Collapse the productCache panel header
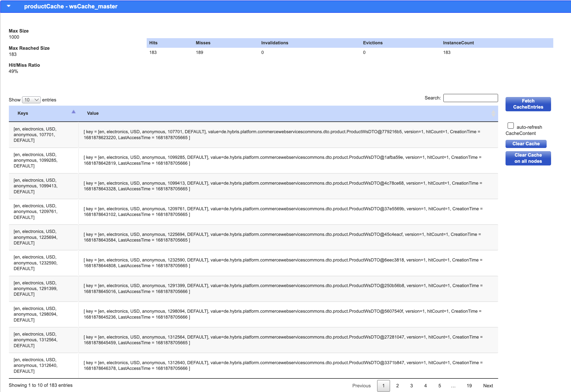Screen dimensions: 571x392 (9, 6)
